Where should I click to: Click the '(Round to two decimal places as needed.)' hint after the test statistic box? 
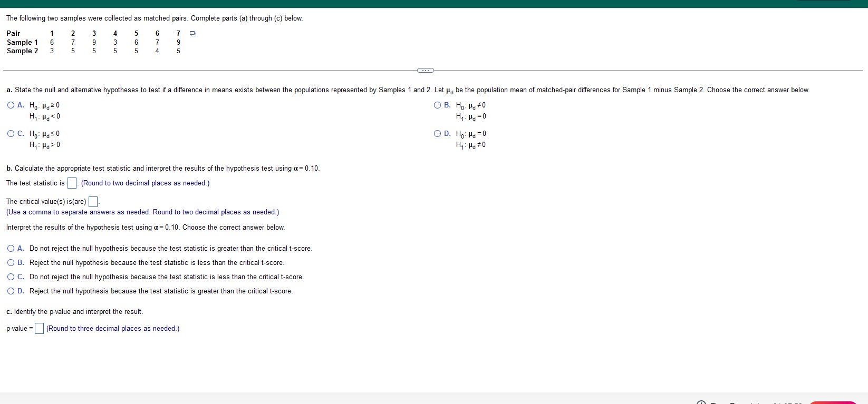pyautogui.click(x=145, y=183)
